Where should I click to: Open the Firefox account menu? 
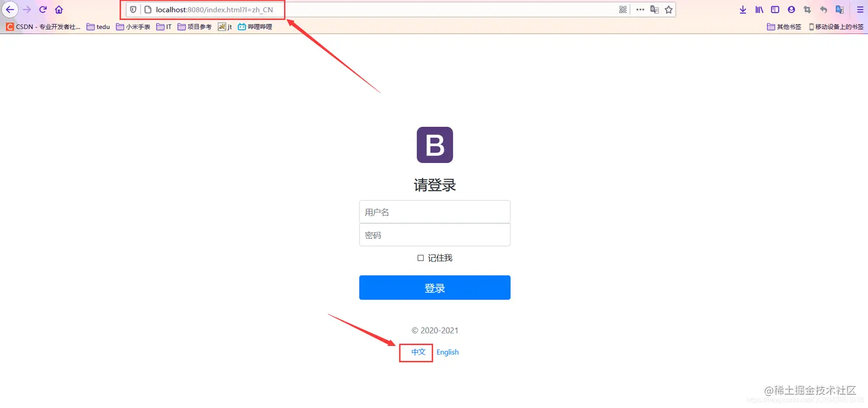(791, 9)
